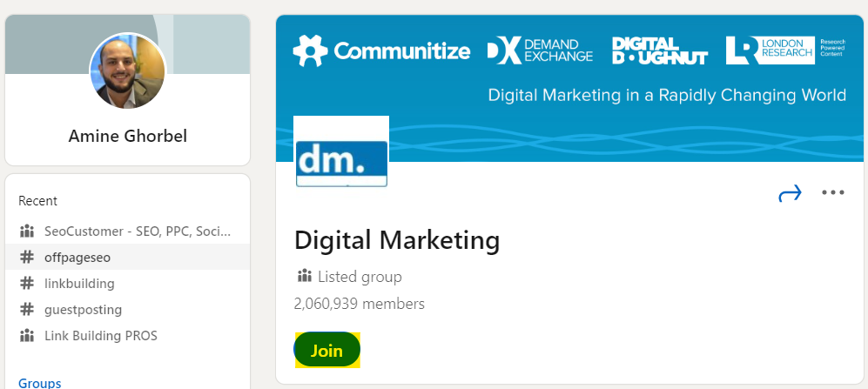The width and height of the screenshot is (868, 389).
Task: Click the hashtag icon beside offpageseo
Action: pos(27,257)
